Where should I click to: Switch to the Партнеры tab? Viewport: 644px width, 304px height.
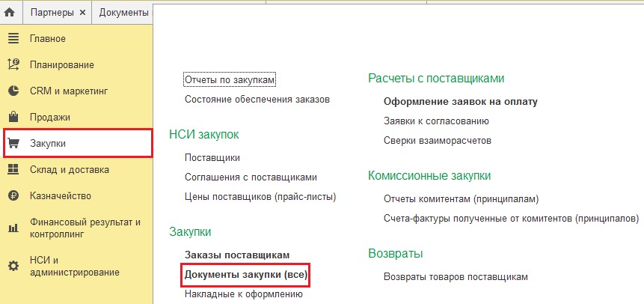click(52, 13)
